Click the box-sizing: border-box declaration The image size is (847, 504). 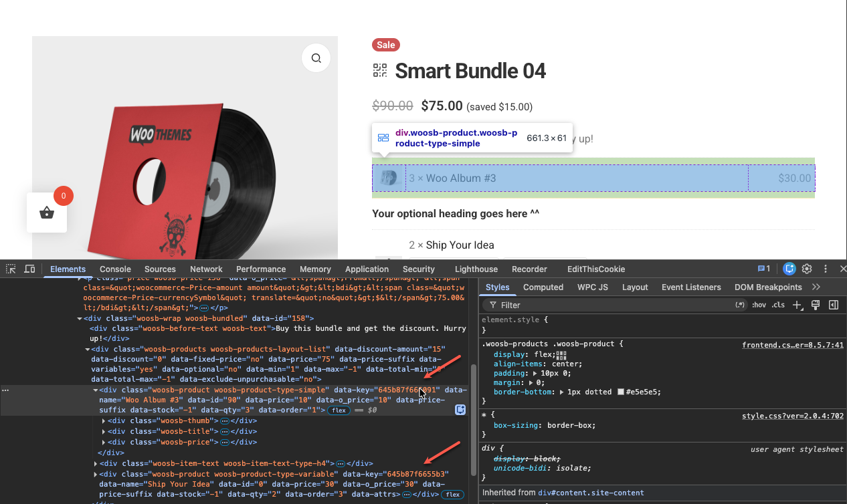click(x=545, y=425)
